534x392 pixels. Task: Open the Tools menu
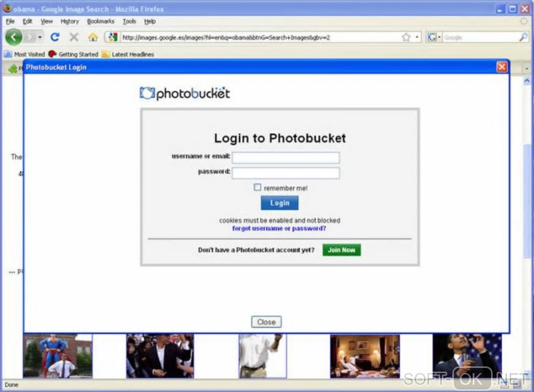(x=129, y=21)
